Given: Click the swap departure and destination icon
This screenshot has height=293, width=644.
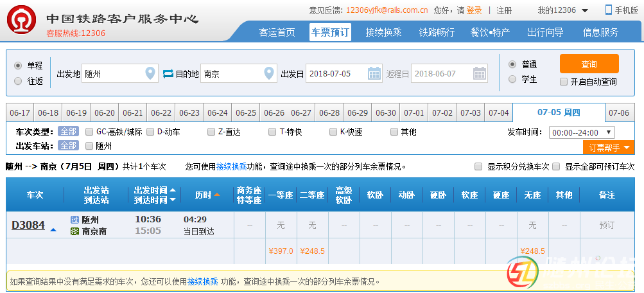Looking at the screenshot, I should (x=168, y=74).
